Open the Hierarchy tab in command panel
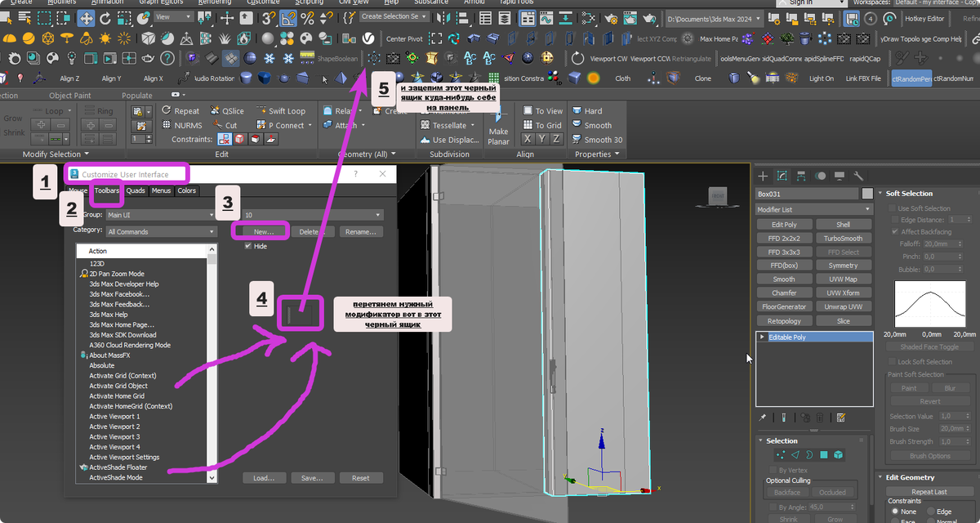The width and height of the screenshot is (980, 523). pyautogui.click(x=800, y=176)
